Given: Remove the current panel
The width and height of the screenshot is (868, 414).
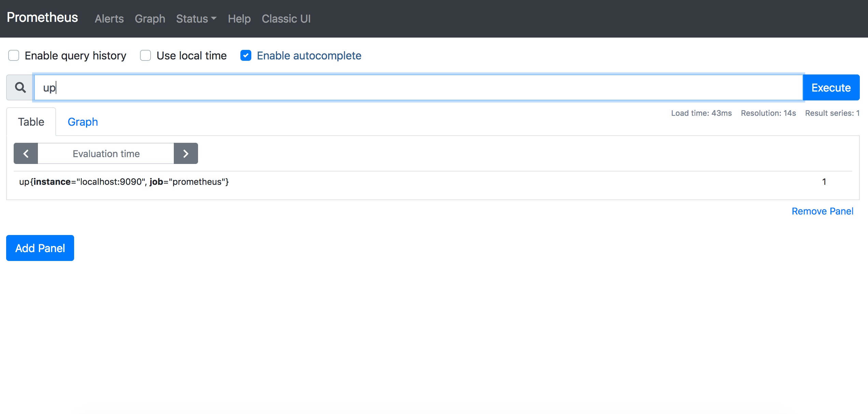Looking at the screenshot, I should click(822, 211).
